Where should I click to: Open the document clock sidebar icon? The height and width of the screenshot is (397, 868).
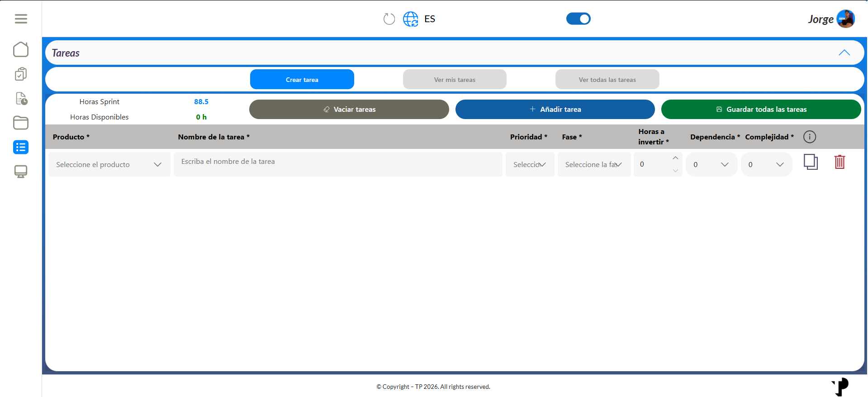pos(21,98)
